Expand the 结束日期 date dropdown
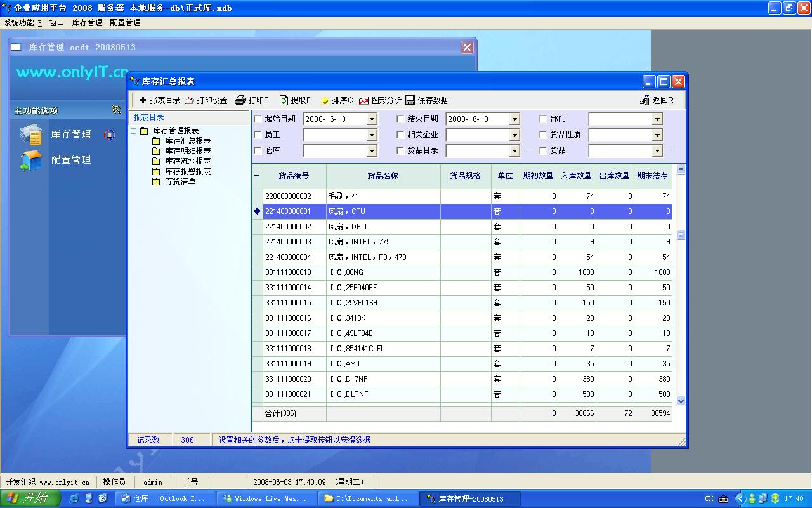This screenshot has width=812, height=508. pos(514,119)
